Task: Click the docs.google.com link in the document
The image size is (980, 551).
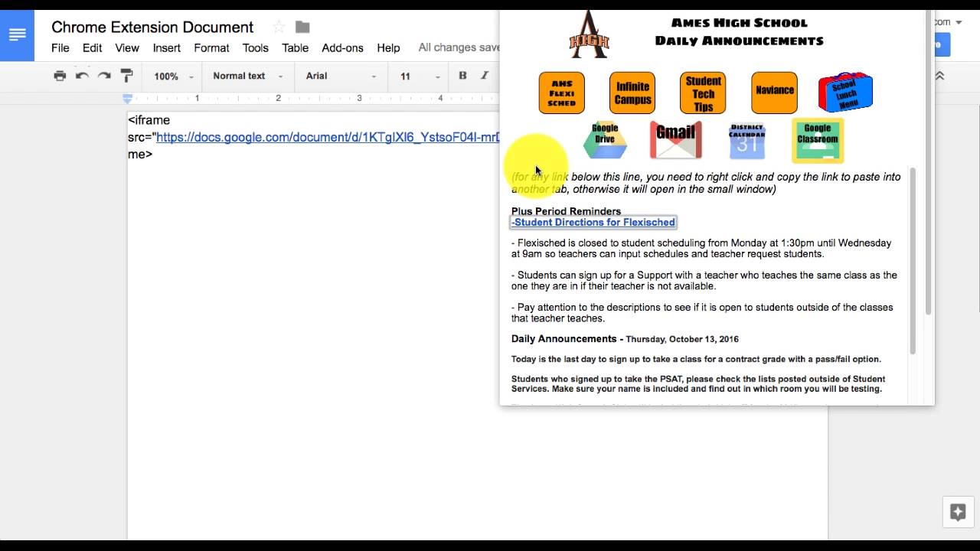Action: (x=328, y=137)
